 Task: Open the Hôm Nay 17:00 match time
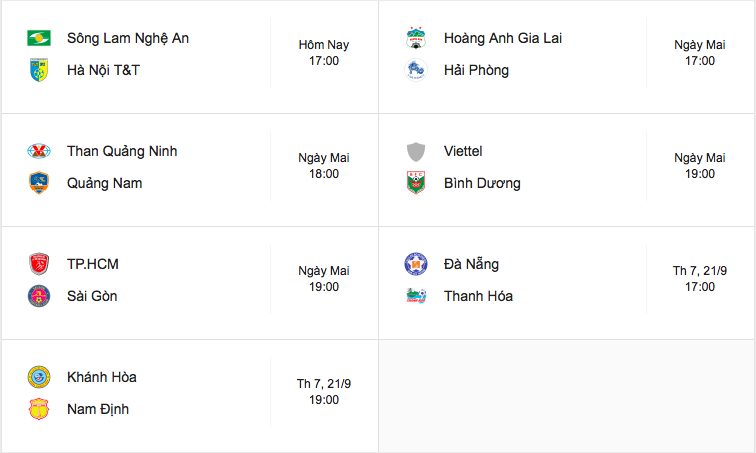click(324, 53)
